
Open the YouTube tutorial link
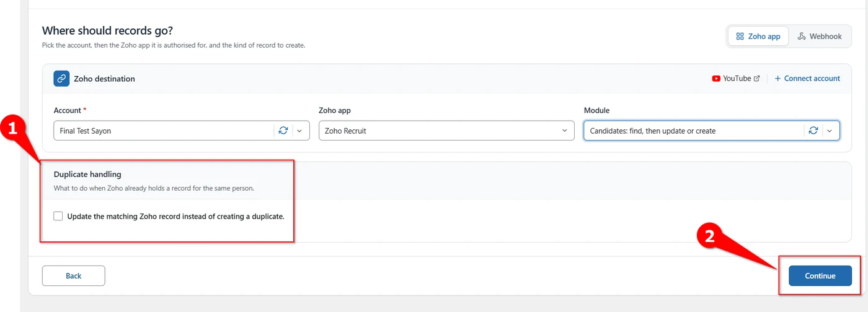(737, 79)
